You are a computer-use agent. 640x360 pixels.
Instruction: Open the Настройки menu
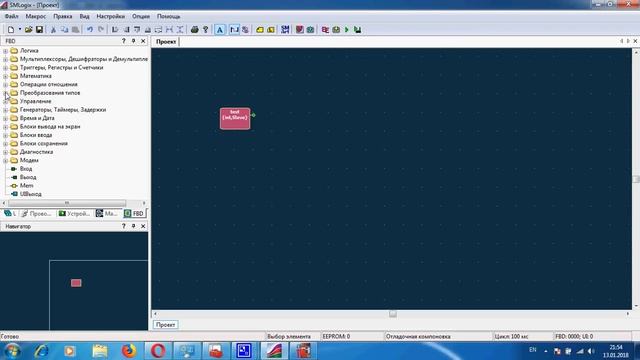(x=111, y=16)
